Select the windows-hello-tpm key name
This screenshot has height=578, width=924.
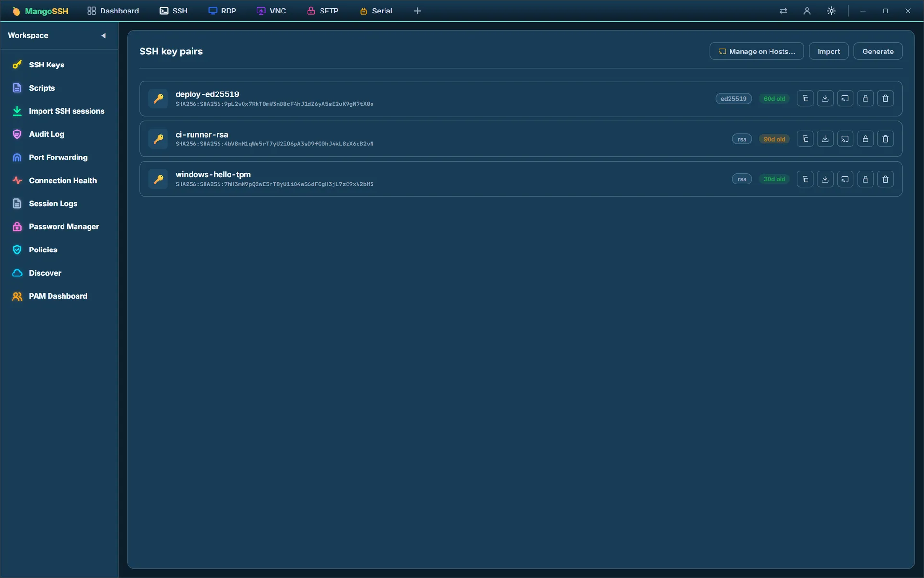(x=213, y=174)
